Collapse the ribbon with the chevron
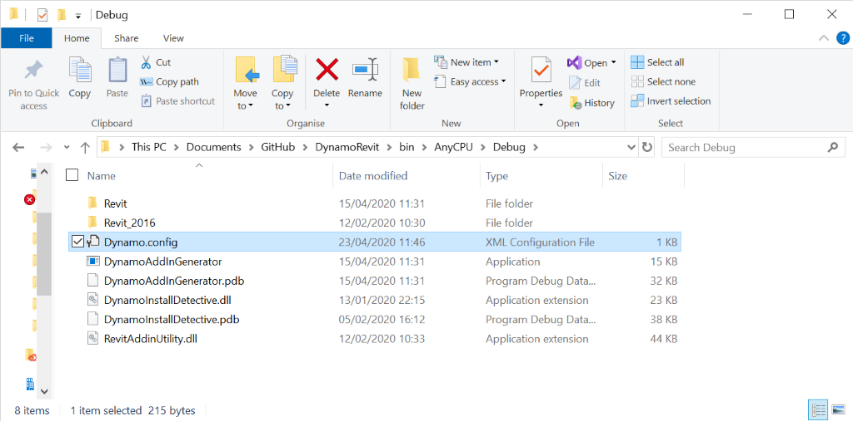 [824, 38]
